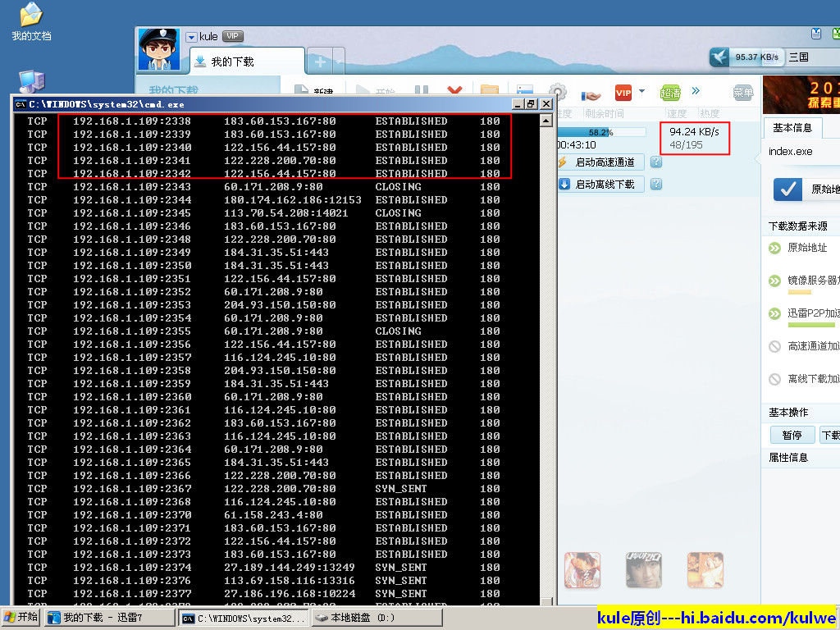Screen dimensions: 840x630
Task: Toggle the 高速通道加速 disabled source icon
Action: (x=774, y=346)
